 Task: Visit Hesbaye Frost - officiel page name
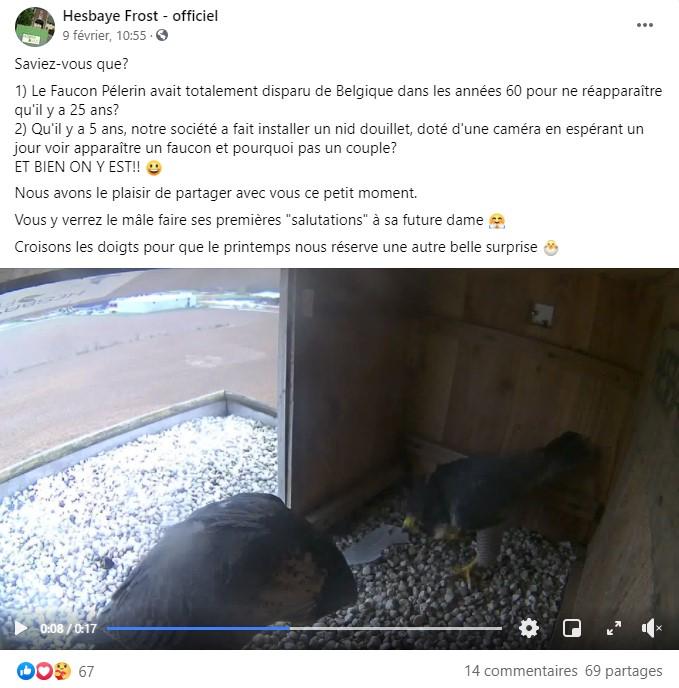(140, 16)
